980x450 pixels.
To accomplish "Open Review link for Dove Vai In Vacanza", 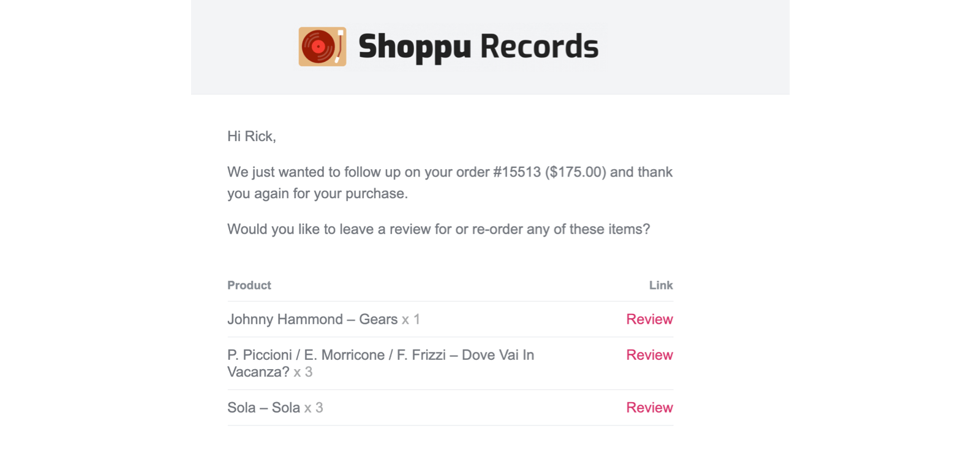I will click(649, 355).
